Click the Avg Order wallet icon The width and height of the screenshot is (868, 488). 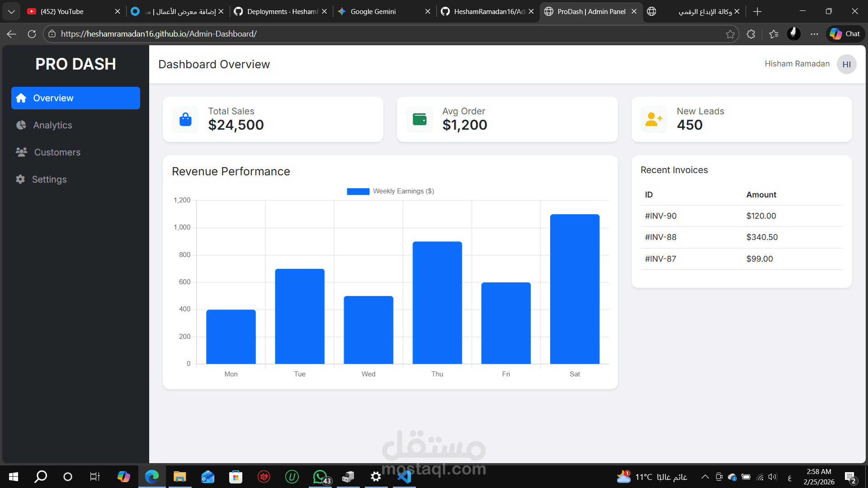419,119
